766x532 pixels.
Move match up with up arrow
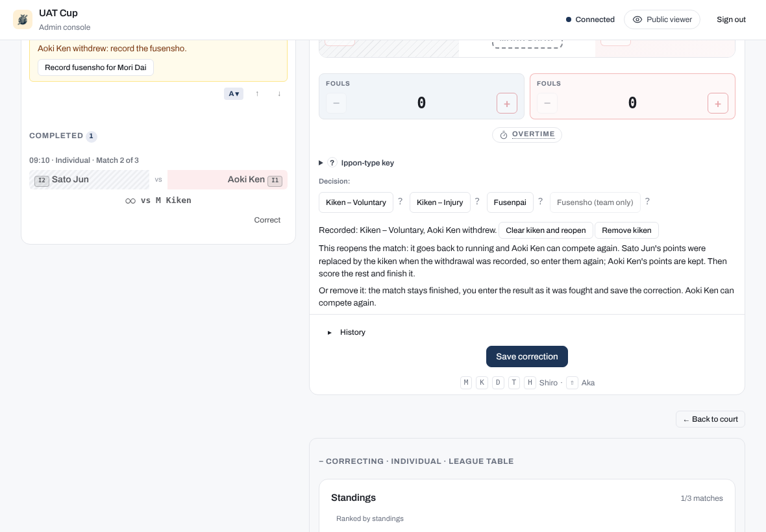coord(258,93)
